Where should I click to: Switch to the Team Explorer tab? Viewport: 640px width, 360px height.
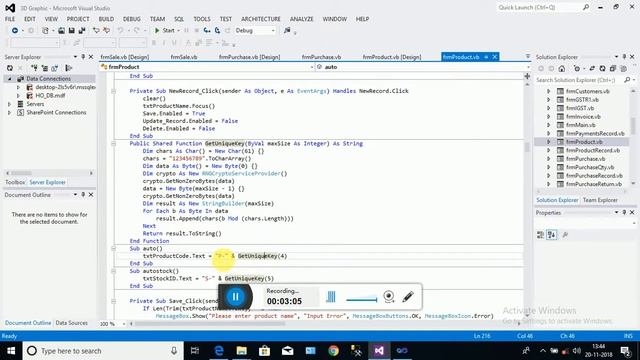click(600, 200)
